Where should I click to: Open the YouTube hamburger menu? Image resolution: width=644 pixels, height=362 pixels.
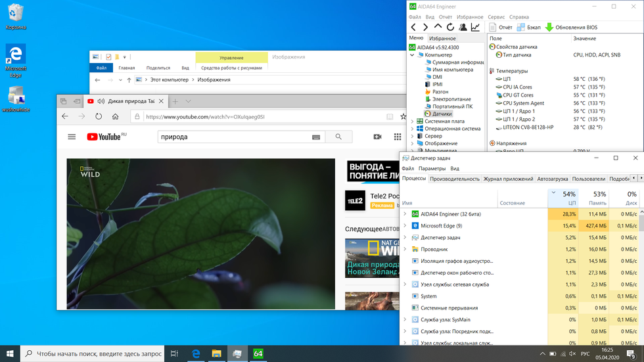tap(72, 137)
